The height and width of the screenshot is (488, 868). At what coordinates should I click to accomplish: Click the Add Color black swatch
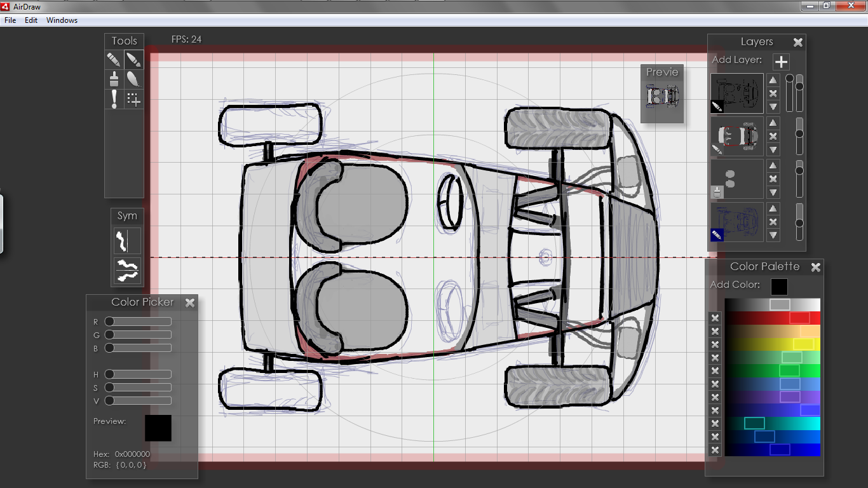click(x=780, y=287)
